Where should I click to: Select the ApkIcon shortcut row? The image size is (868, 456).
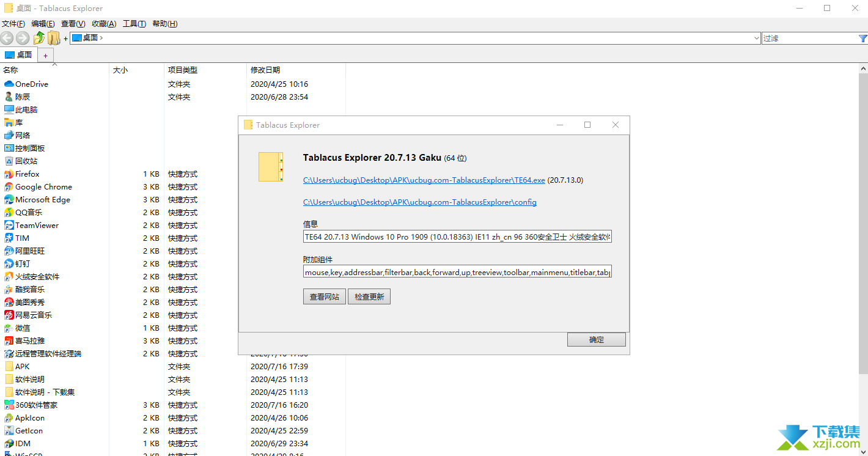click(173, 417)
